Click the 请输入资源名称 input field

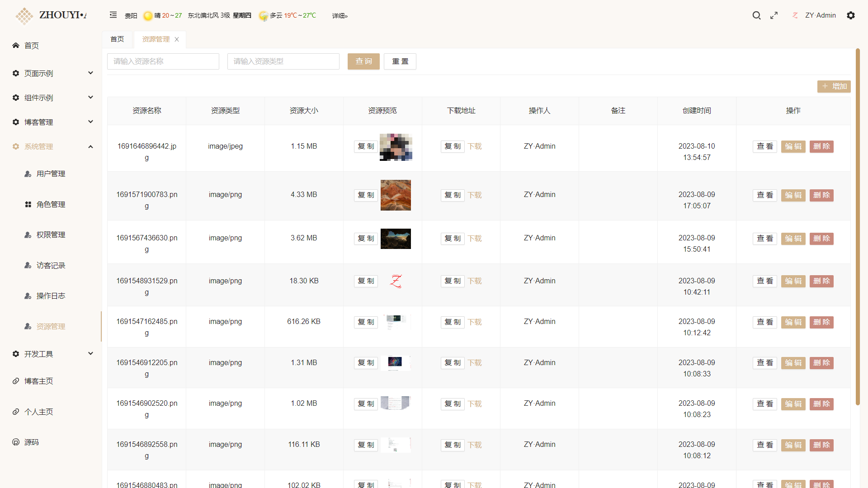163,61
